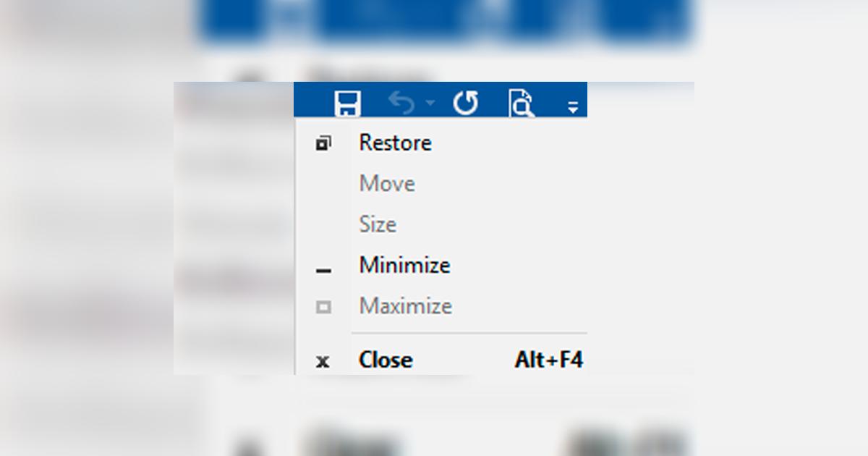Choose Minimize in the system menu
The width and height of the screenshot is (868, 456).
pyautogui.click(x=404, y=266)
